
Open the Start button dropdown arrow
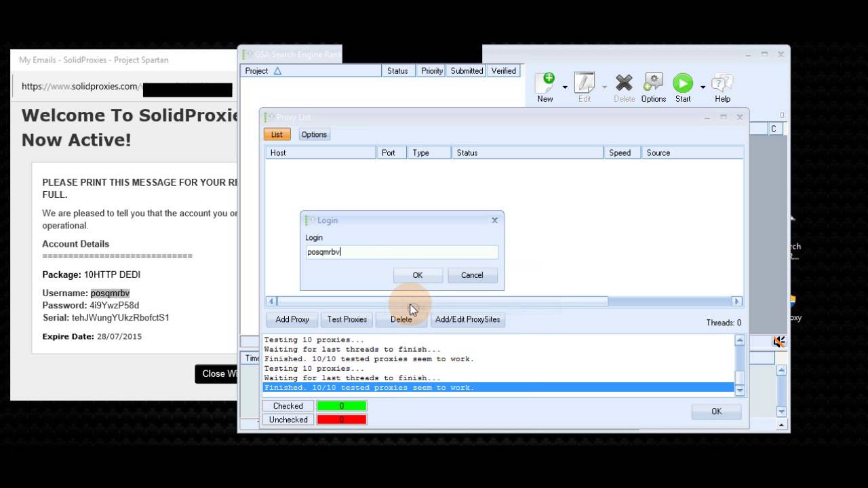(703, 87)
